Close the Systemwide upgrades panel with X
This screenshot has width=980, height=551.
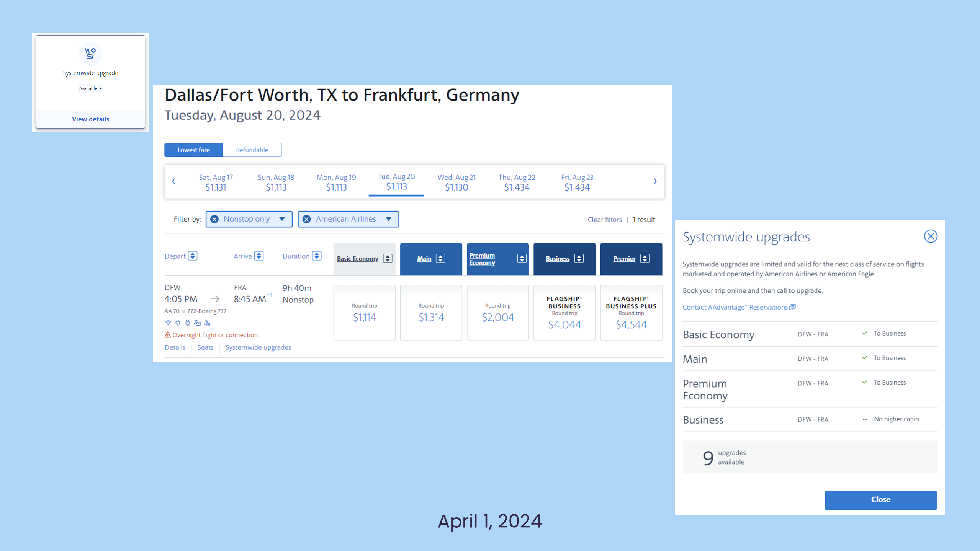931,236
